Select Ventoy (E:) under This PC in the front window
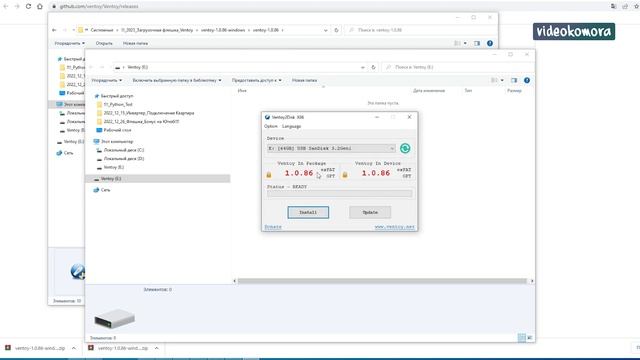The image size is (640, 360). pos(113,167)
